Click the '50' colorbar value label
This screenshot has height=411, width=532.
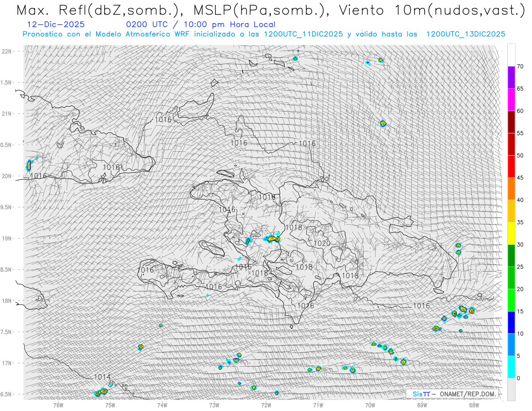click(x=520, y=156)
